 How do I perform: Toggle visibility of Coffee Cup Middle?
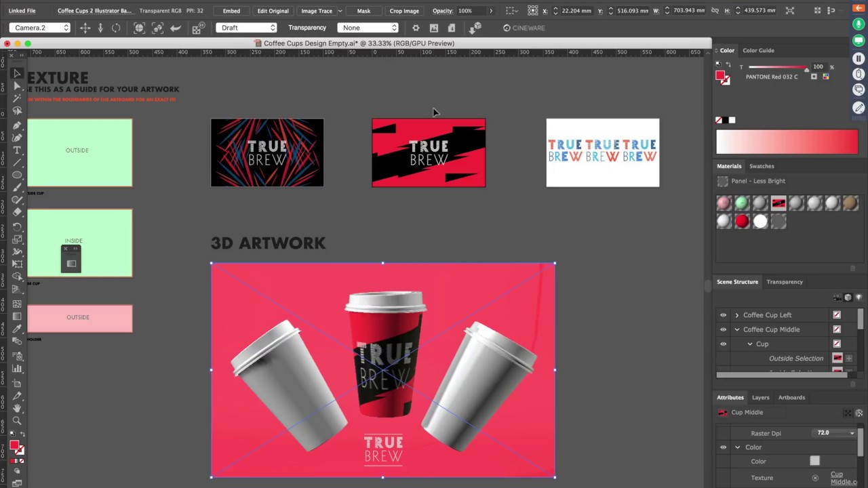723,329
